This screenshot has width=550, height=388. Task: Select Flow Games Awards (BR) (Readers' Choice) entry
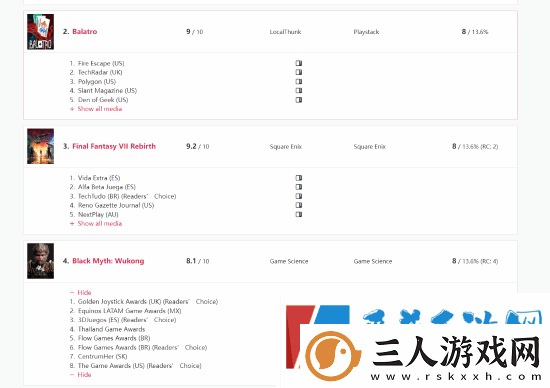click(x=142, y=347)
